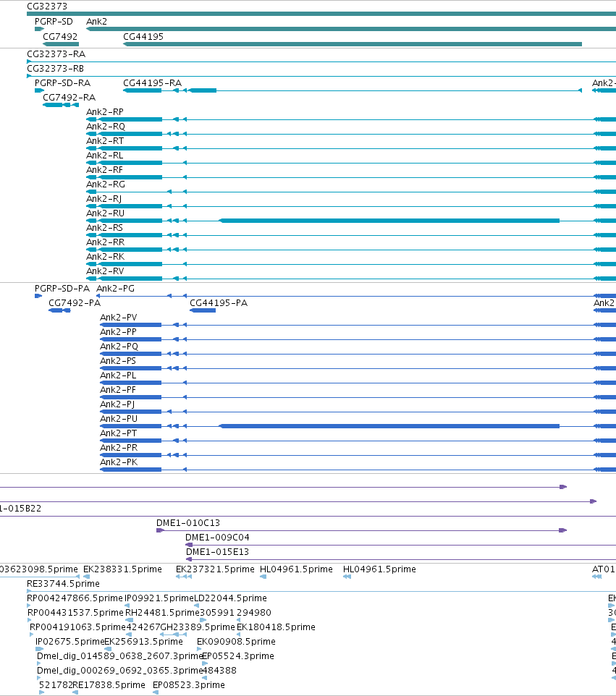
Task: Click the PGRP-SD-RA transcript label
Action: click(63, 83)
